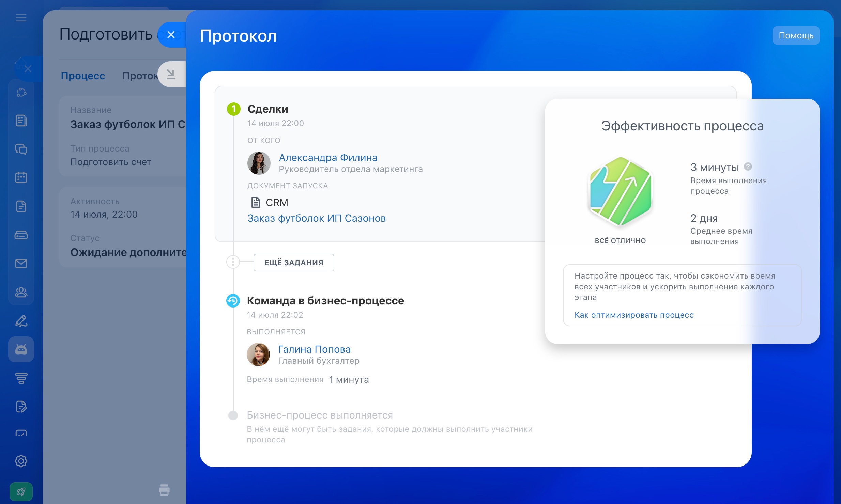Click the collapse arrow button beside tabs
This screenshot has width=841, height=504.
171,74
